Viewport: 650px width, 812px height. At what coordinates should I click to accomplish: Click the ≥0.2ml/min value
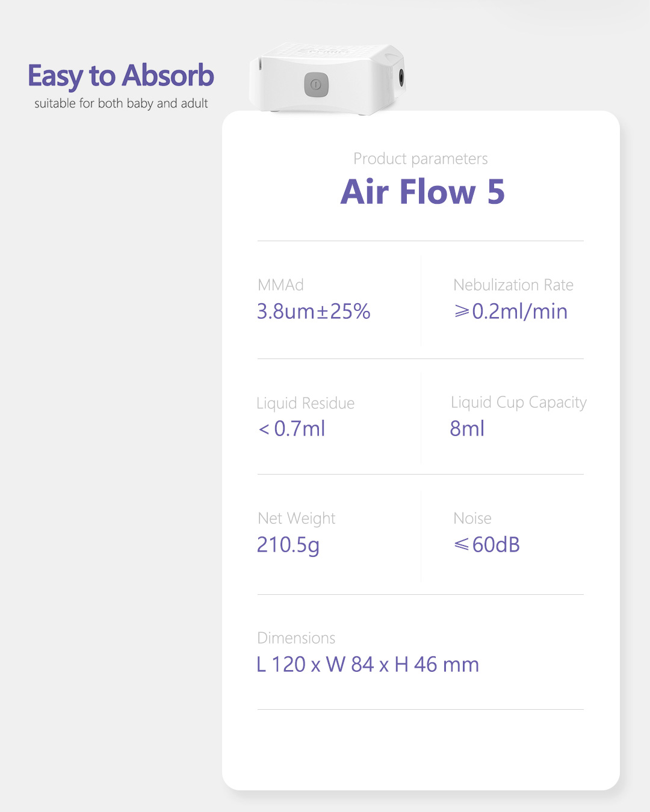[x=510, y=312]
